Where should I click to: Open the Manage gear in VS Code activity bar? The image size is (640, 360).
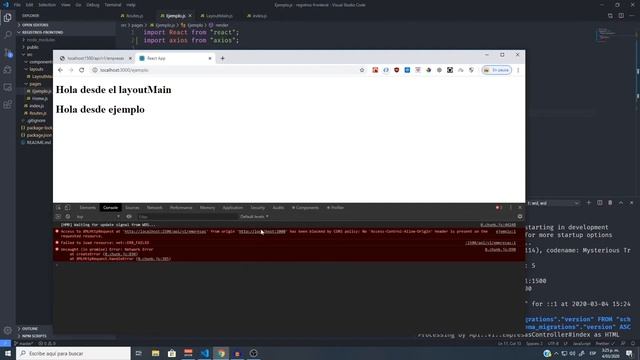[x=7, y=330]
